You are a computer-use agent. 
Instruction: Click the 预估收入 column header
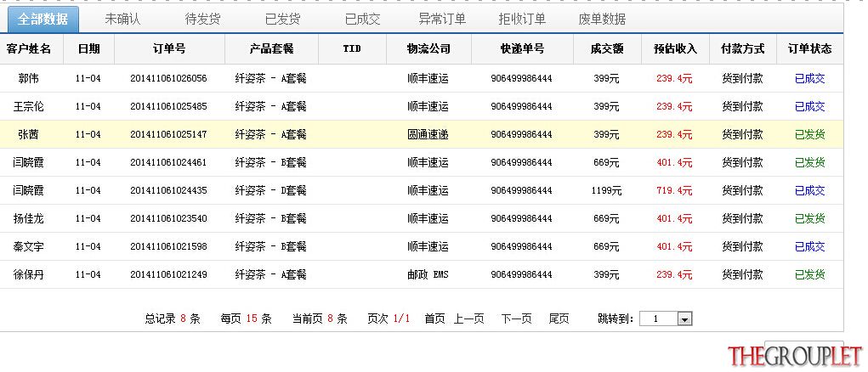(x=674, y=48)
